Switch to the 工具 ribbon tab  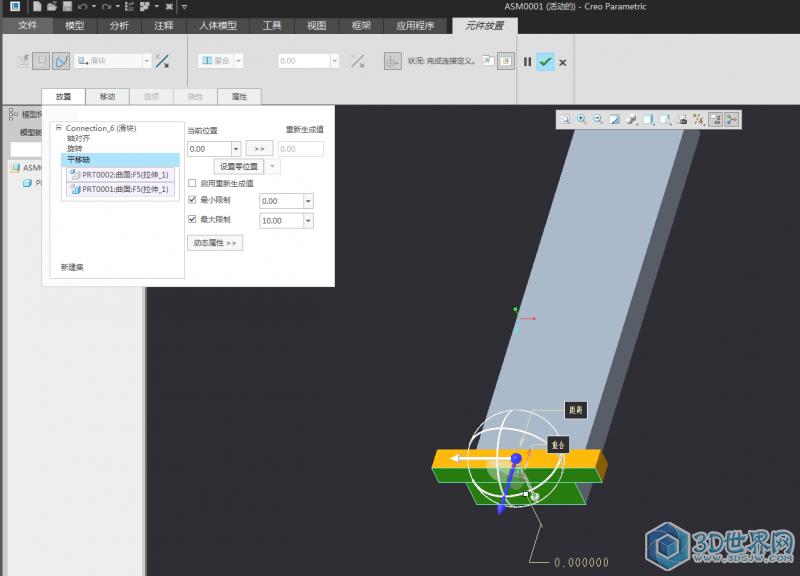[272, 26]
